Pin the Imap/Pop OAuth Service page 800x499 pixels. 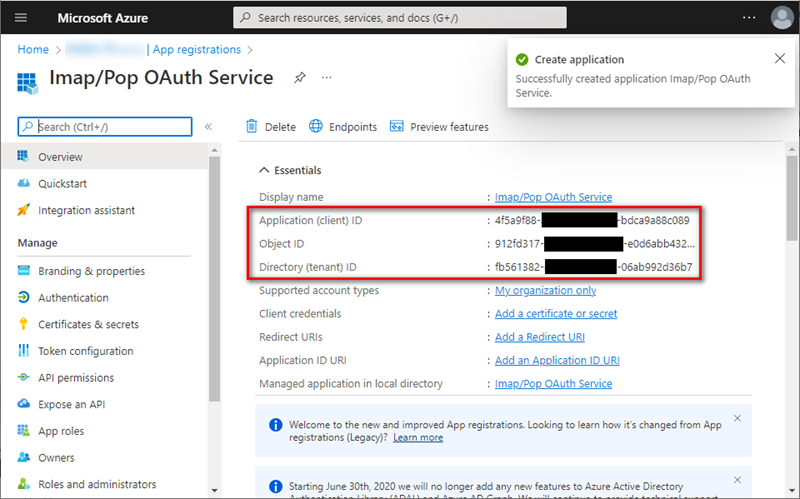click(x=299, y=77)
